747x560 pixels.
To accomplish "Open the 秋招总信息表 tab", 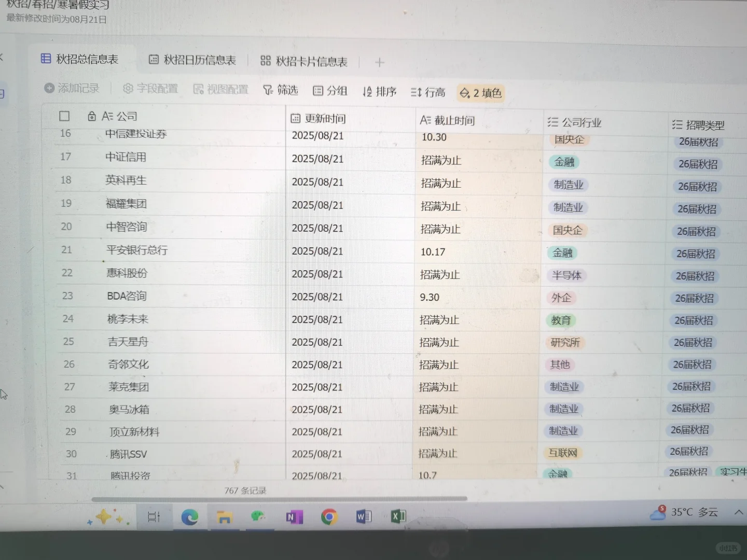I will 80,59.
